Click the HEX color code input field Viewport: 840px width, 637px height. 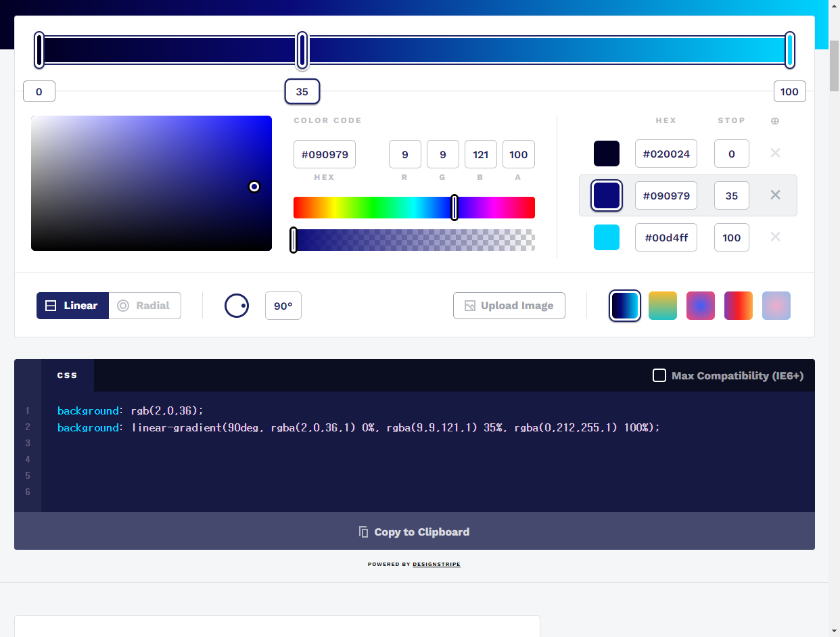tap(325, 154)
